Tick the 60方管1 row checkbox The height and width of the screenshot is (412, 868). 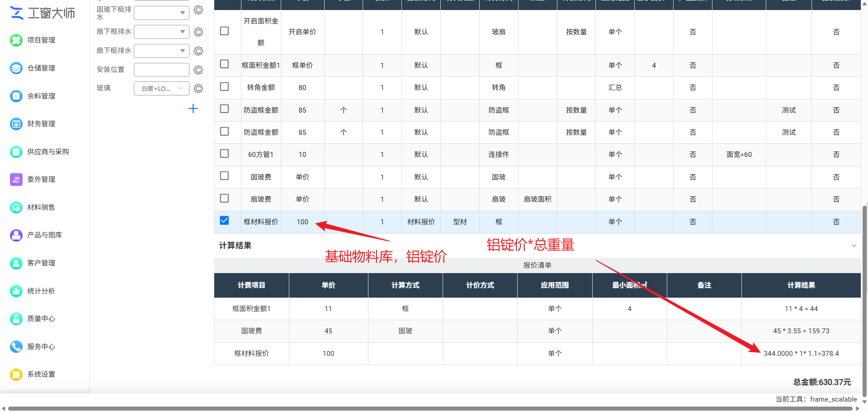(x=224, y=153)
